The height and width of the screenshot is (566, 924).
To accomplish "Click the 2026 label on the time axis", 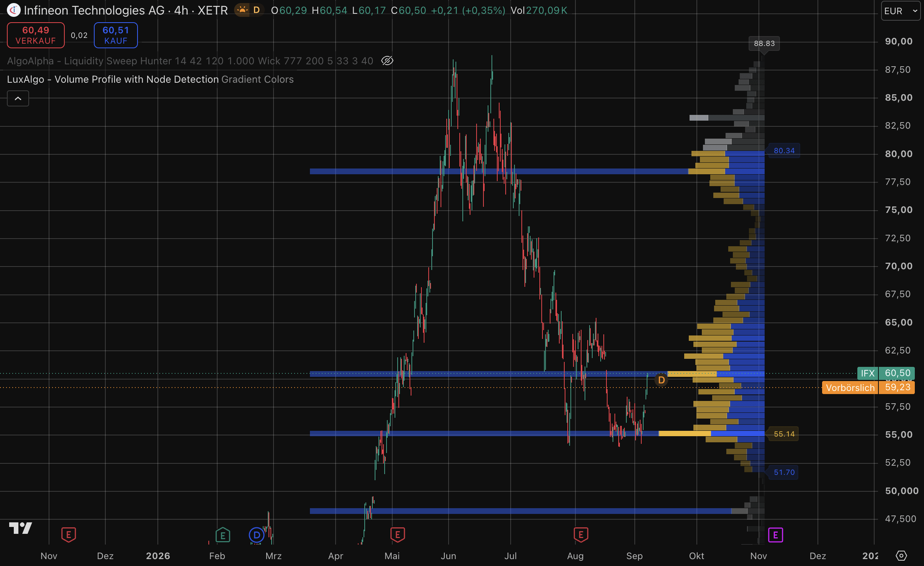I will [x=158, y=556].
